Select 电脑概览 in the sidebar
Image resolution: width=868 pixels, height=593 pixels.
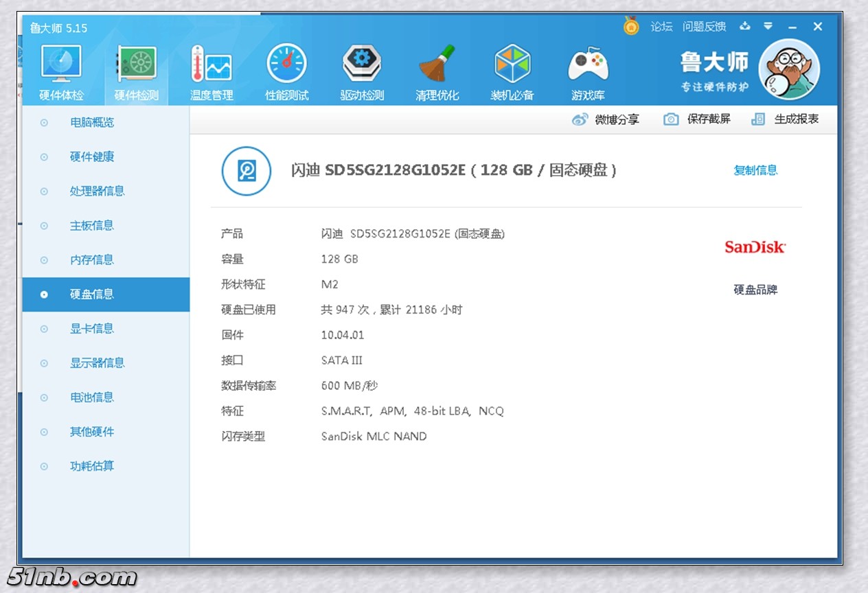(92, 122)
